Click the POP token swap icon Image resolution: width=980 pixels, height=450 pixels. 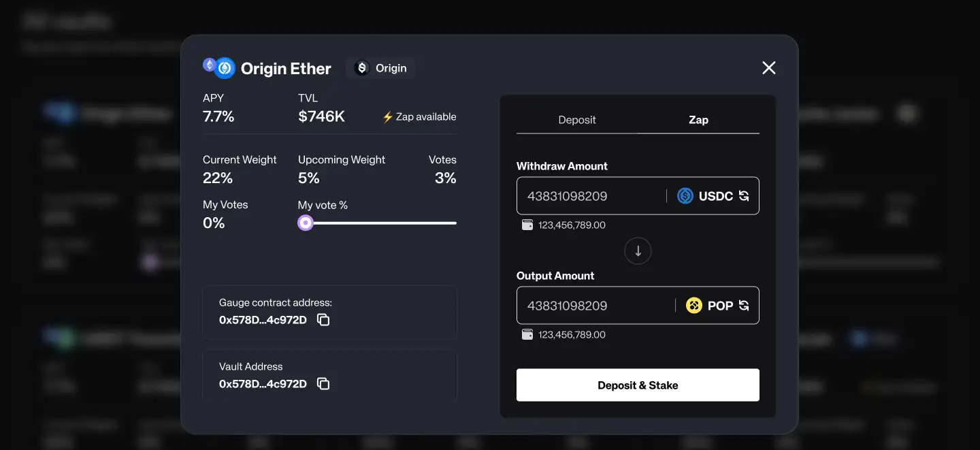(x=744, y=306)
